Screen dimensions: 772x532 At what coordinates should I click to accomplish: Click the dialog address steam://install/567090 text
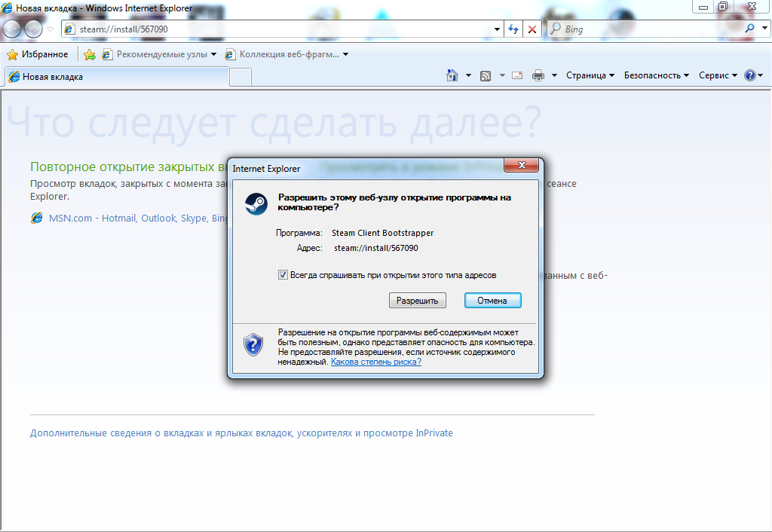click(x=376, y=248)
